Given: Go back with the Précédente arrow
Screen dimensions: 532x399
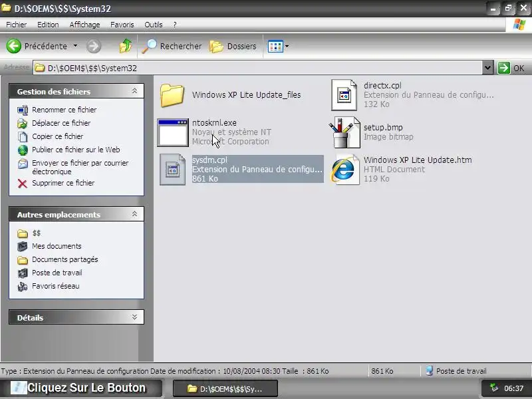Looking at the screenshot, I should click(13, 46).
